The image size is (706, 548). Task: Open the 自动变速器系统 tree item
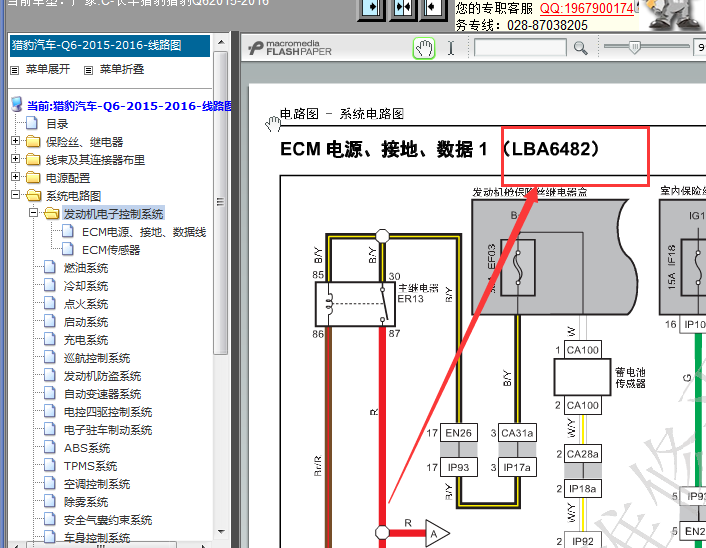[102, 394]
